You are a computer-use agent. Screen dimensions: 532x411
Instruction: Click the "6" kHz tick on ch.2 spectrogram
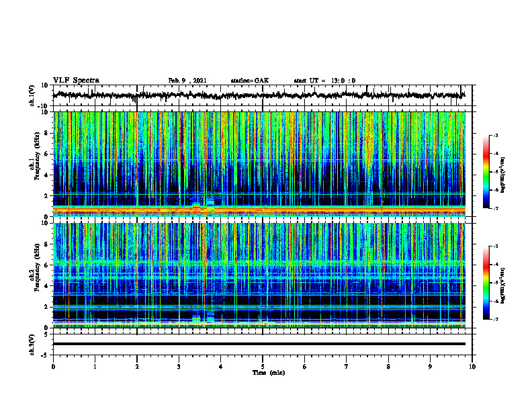pyautogui.click(x=46, y=265)
